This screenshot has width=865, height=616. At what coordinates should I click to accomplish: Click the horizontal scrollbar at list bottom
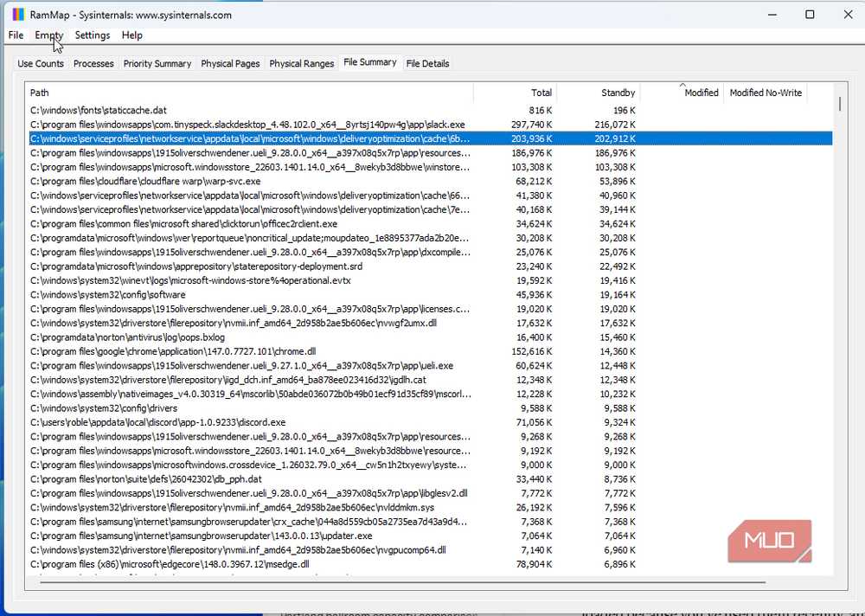(x=403, y=581)
